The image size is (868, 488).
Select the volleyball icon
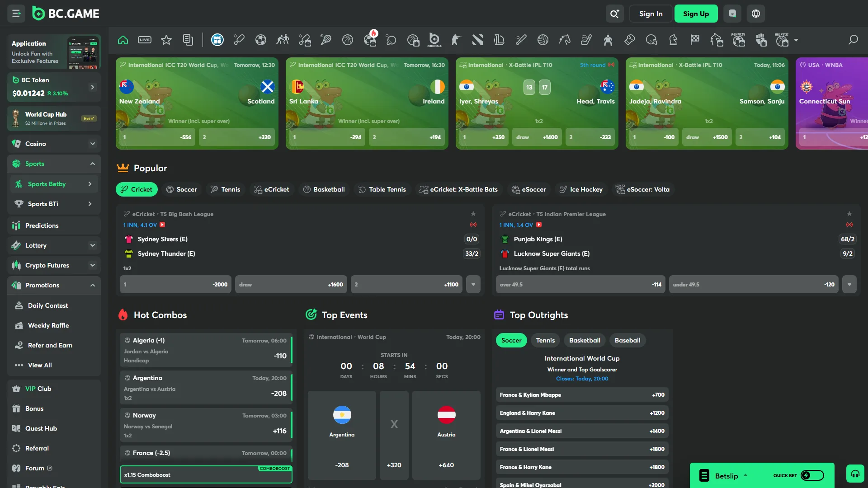click(x=542, y=40)
